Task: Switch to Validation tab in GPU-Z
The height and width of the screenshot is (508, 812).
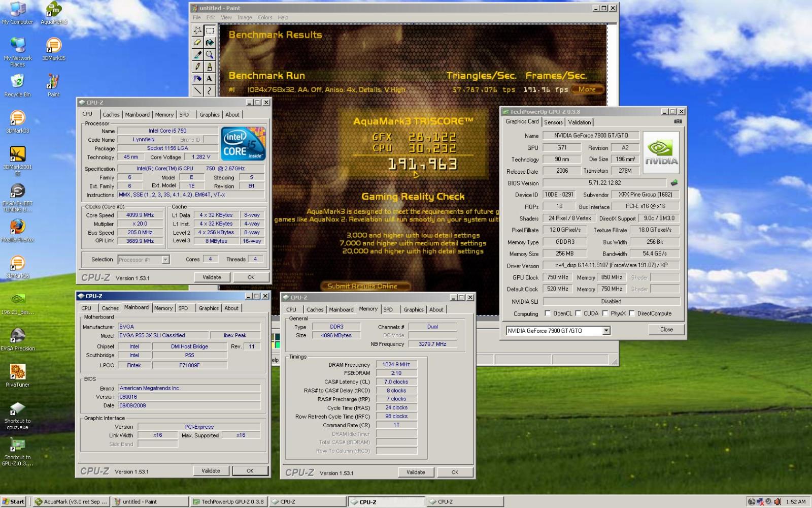Action: click(579, 122)
